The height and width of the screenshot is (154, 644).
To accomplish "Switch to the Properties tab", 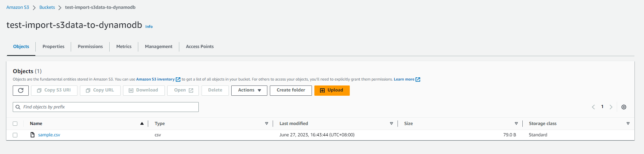I will pyautogui.click(x=53, y=47).
